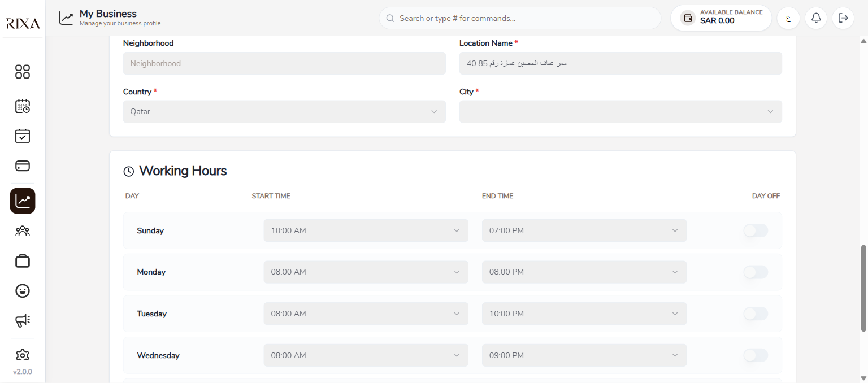Click the Neighborhood input field
The image size is (868, 383).
(284, 63)
